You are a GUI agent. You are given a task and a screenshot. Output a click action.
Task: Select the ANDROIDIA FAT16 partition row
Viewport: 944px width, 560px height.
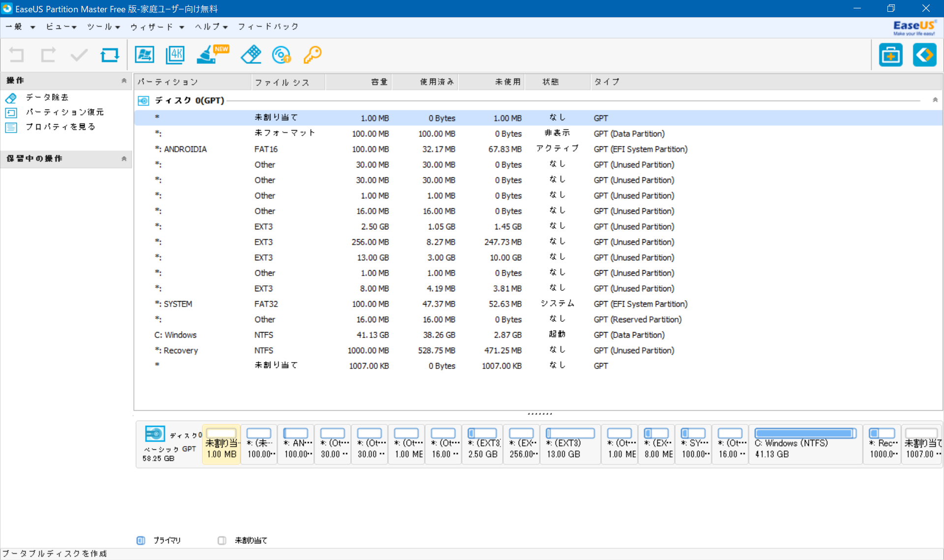click(x=538, y=149)
